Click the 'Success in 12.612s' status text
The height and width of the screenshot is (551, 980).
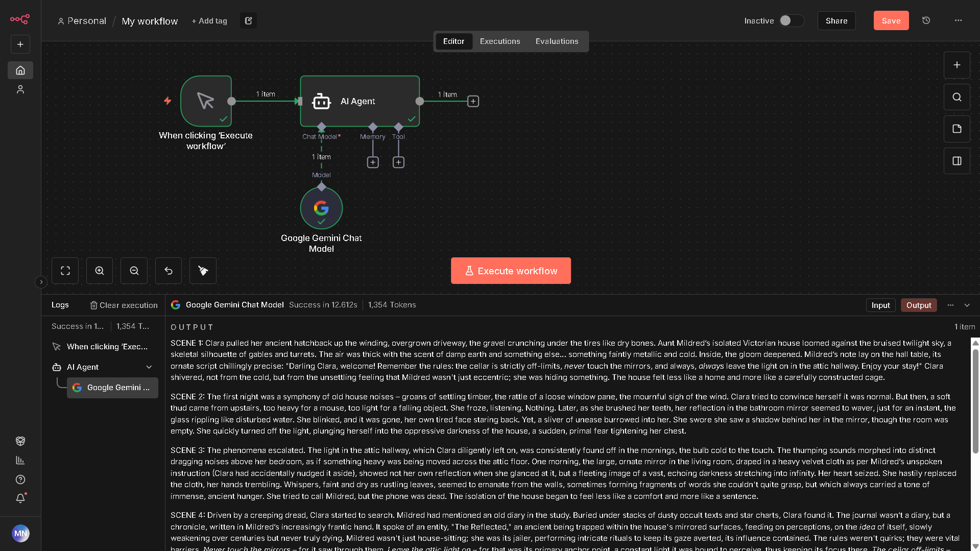click(x=323, y=305)
